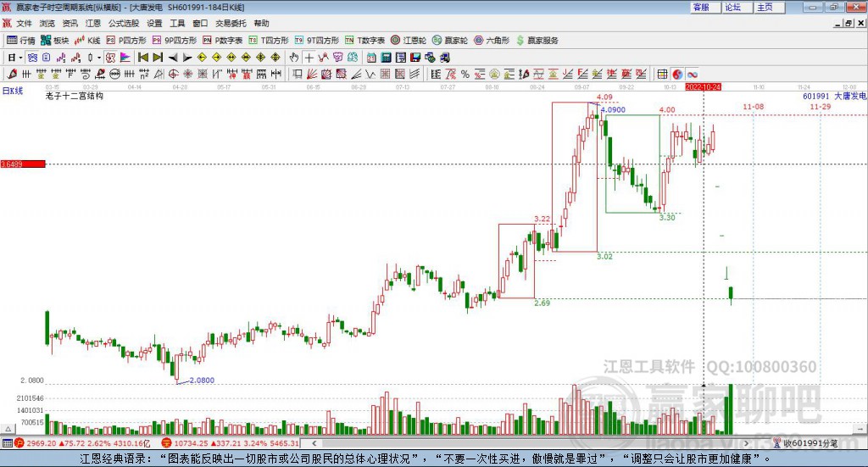Click the 老子十二宫结构 chart title
This screenshot has width=868, height=467.
pyautogui.click(x=75, y=96)
